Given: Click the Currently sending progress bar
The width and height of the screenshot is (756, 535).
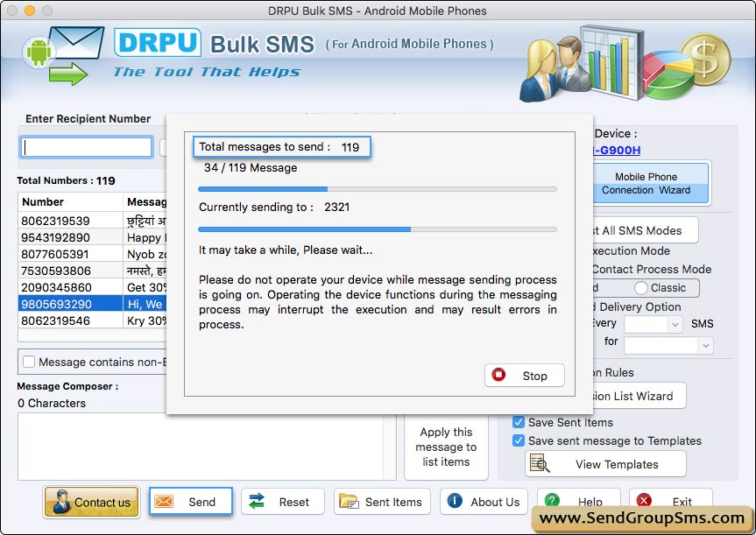Looking at the screenshot, I should [378, 229].
